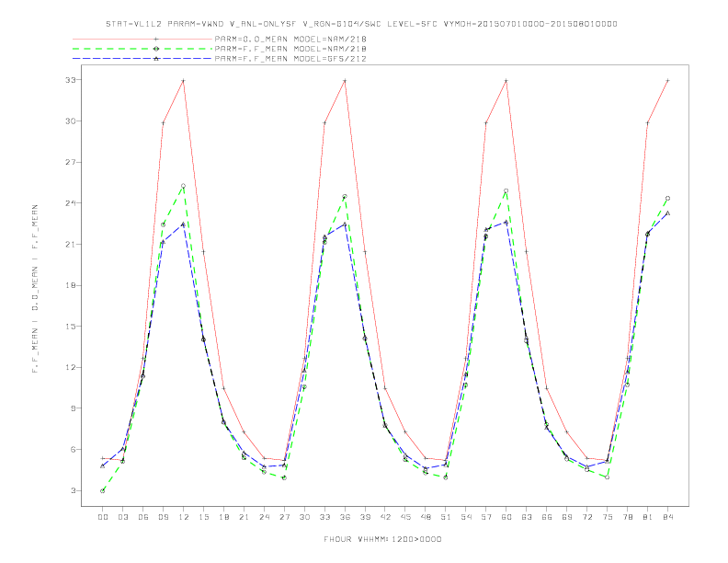
Task: Click y-axis tick label 12
Action: (x=70, y=367)
